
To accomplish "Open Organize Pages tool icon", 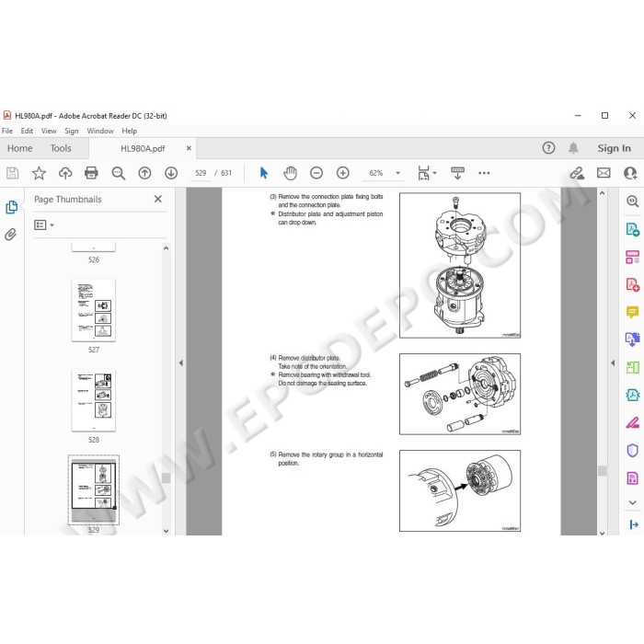I will tap(632, 367).
